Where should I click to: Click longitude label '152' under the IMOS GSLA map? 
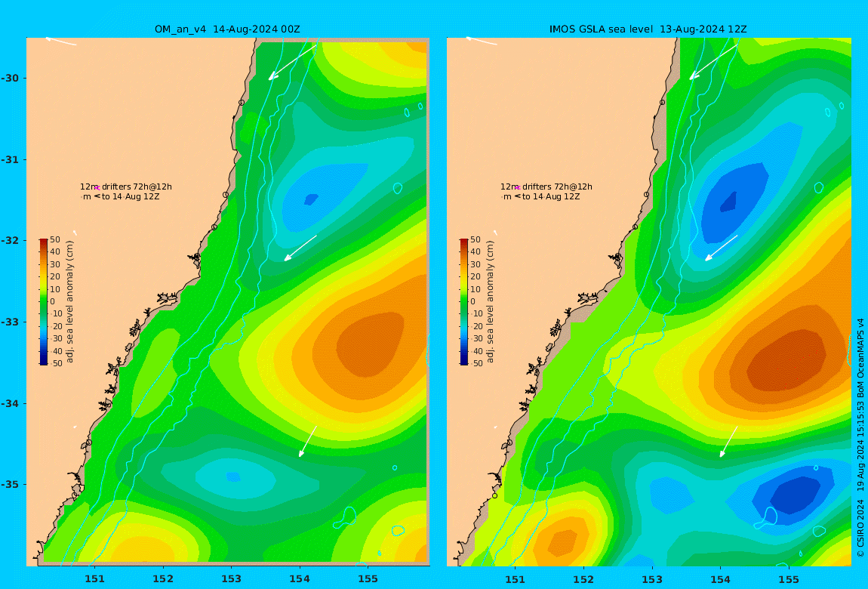[x=583, y=578]
